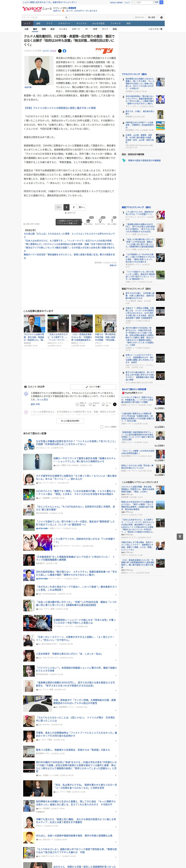
Task: Open the ヘルプ link at top
Action: point(127,2)
